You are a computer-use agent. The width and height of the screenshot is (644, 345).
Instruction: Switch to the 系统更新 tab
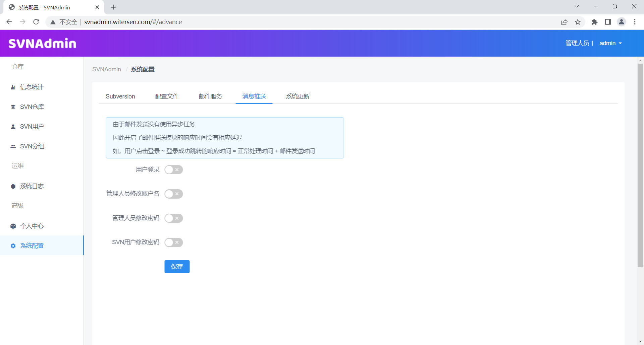(x=298, y=96)
